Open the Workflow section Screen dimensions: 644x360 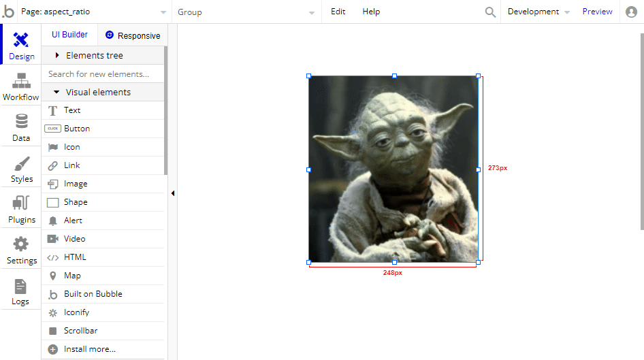click(21, 86)
